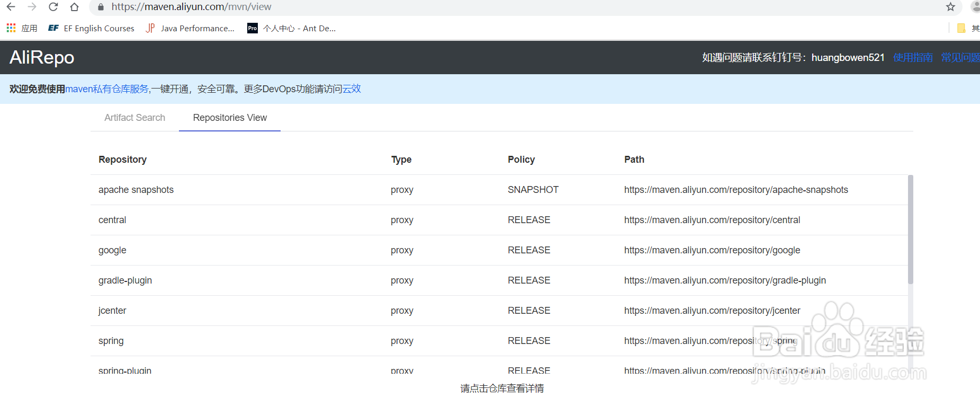Click the browser forward arrow

click(32, 7)
